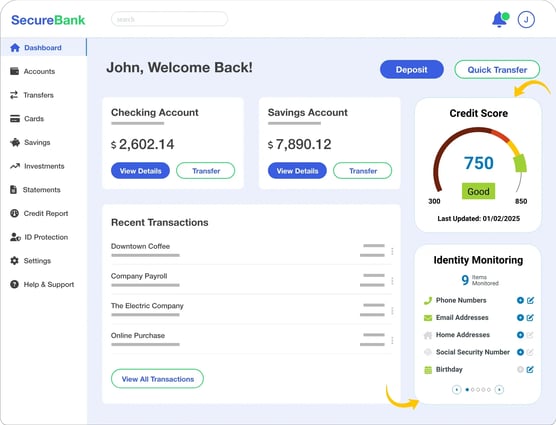Click the house icon beside Home Addresses
The width and height of the screenshot is (556, 425).
coord(428,335)
